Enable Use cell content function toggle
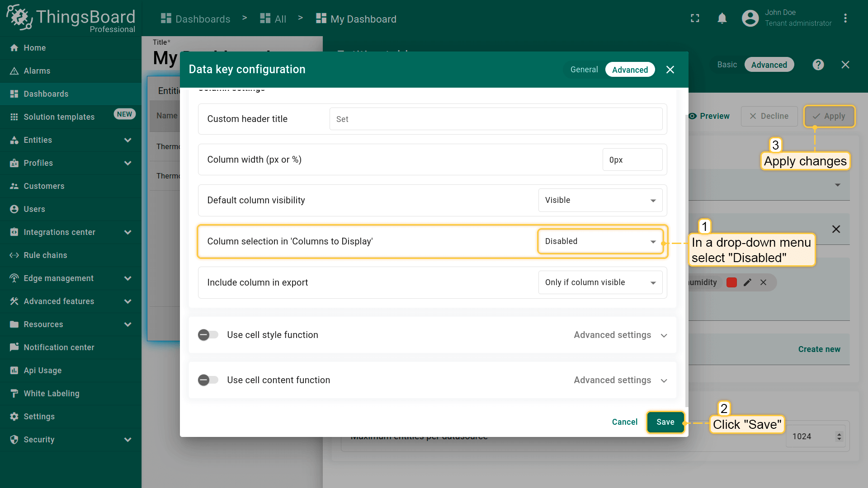The height and width of the screenshot is (488, 868). 208,380
